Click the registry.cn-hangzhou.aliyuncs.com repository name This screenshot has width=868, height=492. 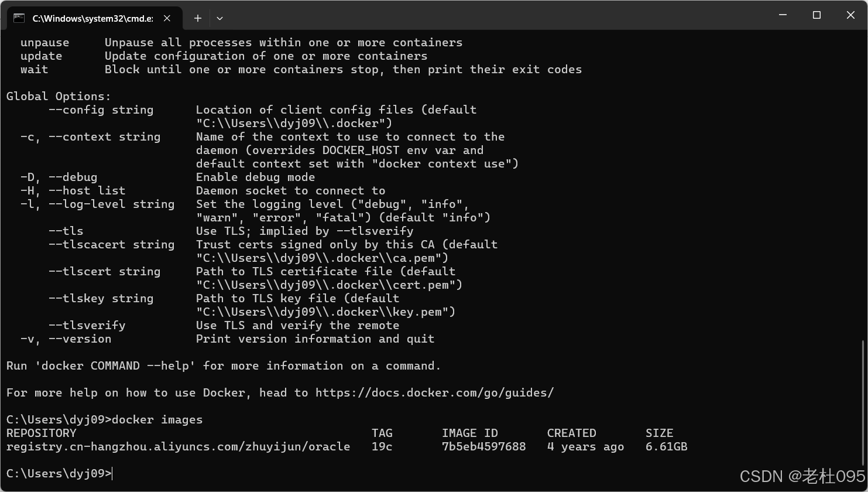click(178, 446)
